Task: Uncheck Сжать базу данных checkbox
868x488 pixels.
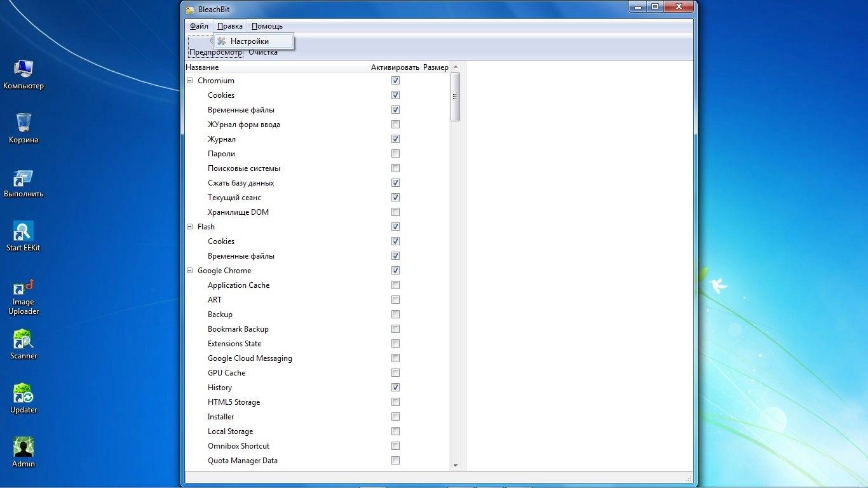Action: [x=395, y=183]
